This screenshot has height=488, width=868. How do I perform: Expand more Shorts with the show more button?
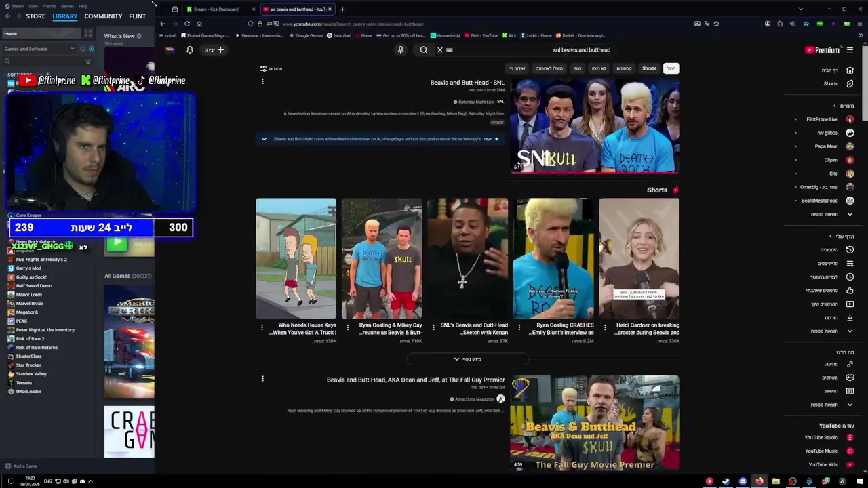[467, 359]
